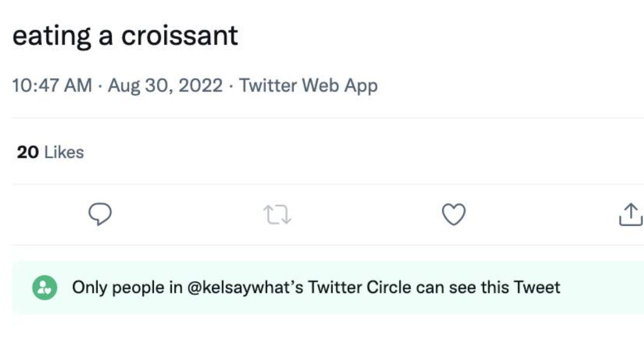Click the year 2022 in the date

[200, 85]
